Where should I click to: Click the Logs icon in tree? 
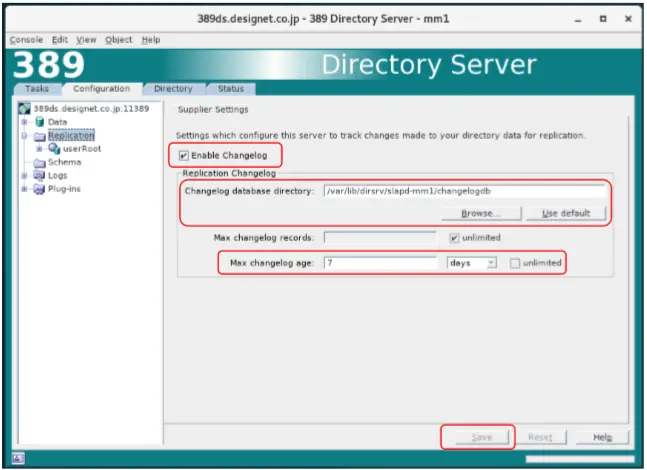point(40,175)
